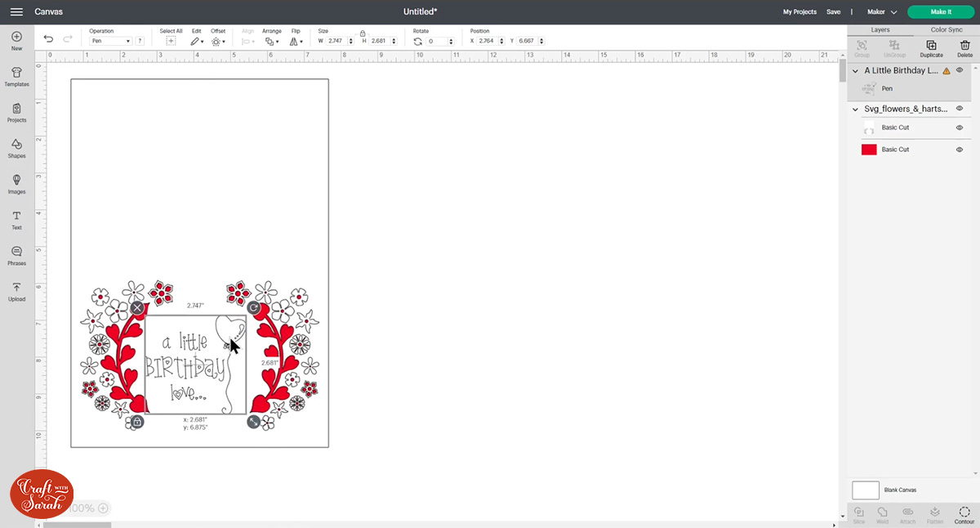Image resolution: width=980 pixels, height=528 pixels.
Task: Hide the red Basic Cut layer
Action: [960, 149]
